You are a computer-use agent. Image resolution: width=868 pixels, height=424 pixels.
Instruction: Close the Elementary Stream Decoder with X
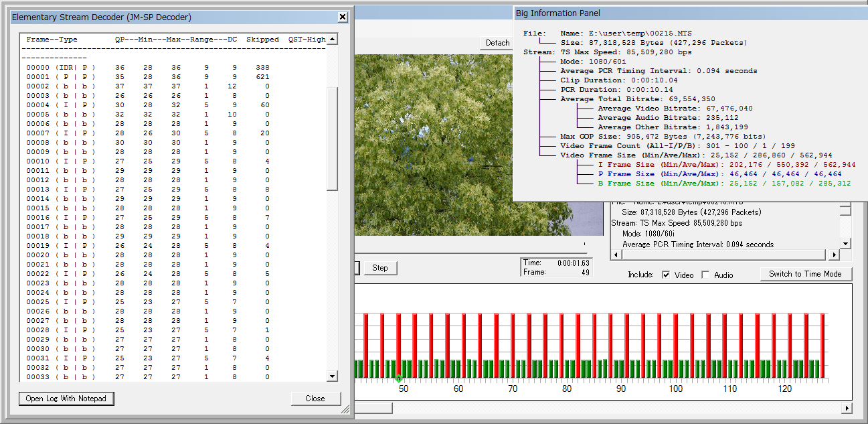coord(342,17)
